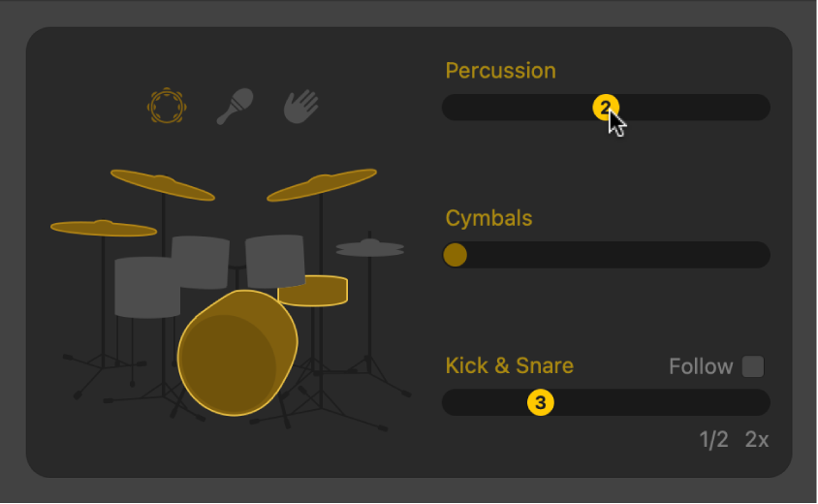Screen dimensions: 818x504
Task: Click the upper right crash cymbal
Action: (x=322, y=184)
